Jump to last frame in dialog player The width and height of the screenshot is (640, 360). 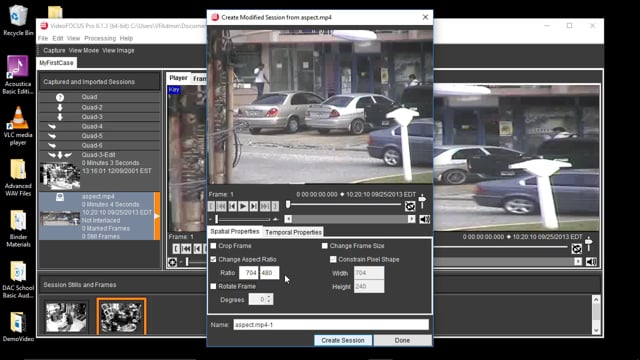pyautogui.click(x=265, y=206)
